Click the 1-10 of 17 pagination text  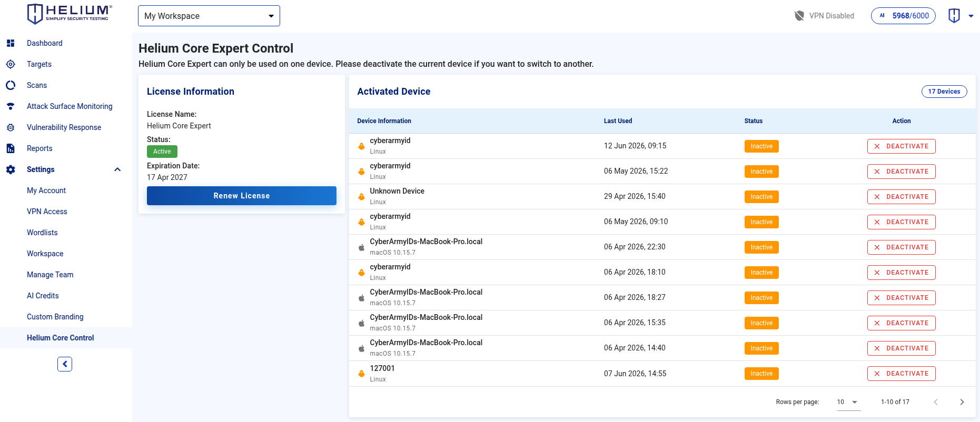pos(895,402)
